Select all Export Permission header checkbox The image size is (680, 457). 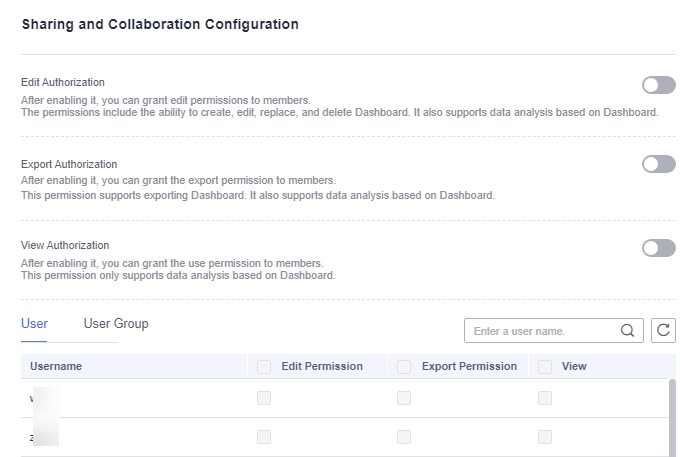pos(404,367)
